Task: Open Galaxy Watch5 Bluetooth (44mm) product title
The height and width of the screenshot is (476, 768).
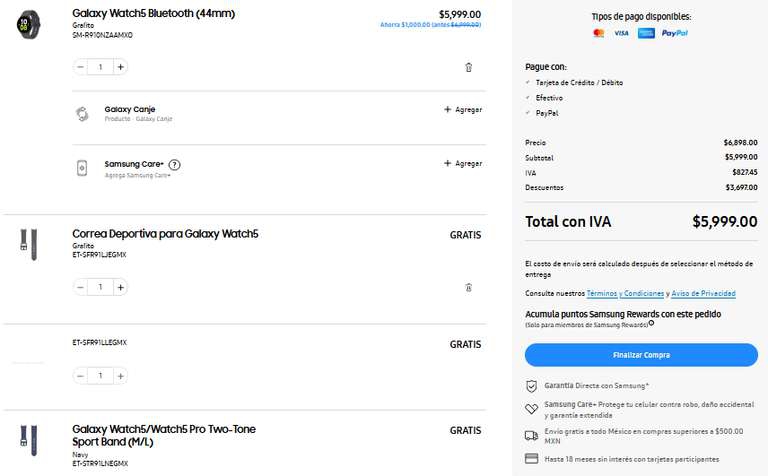Action: pyautogui.click(x=153, y=14)
